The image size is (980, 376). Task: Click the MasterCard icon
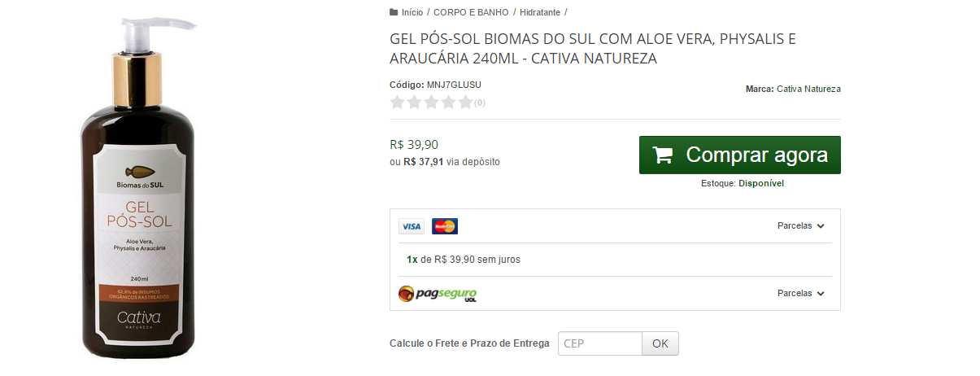point(445,226)
